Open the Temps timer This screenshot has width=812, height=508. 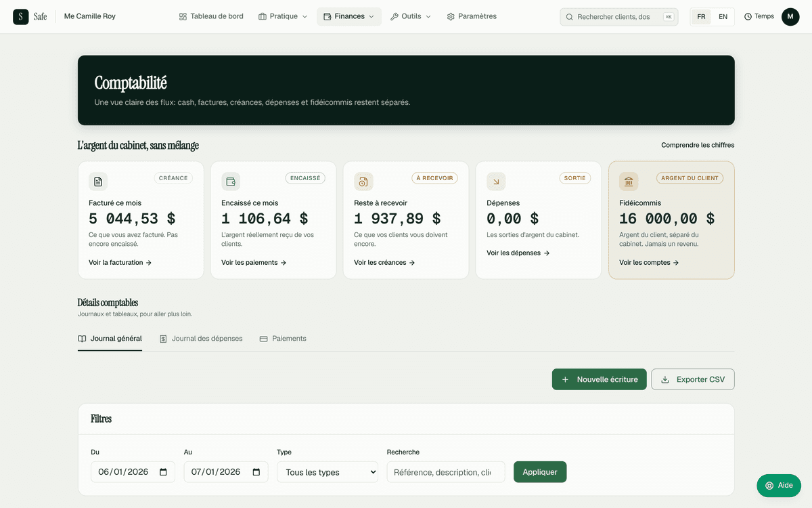click(759, 17)
